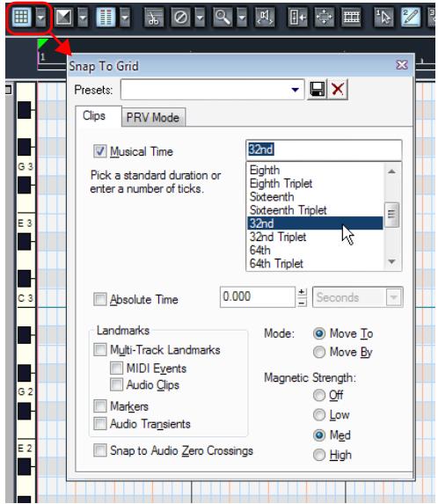The width and height of the screenshot is (438, 504).
Task: Click the colored columns grid icon
Action: 106,17
